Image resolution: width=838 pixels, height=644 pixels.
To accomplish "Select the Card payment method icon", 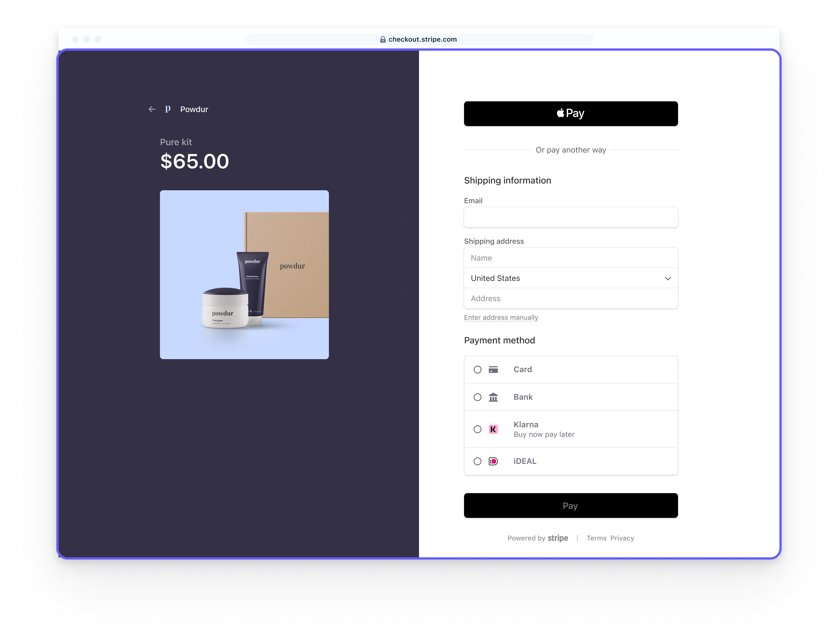I will pyautogui.click(x=493, y=369).
